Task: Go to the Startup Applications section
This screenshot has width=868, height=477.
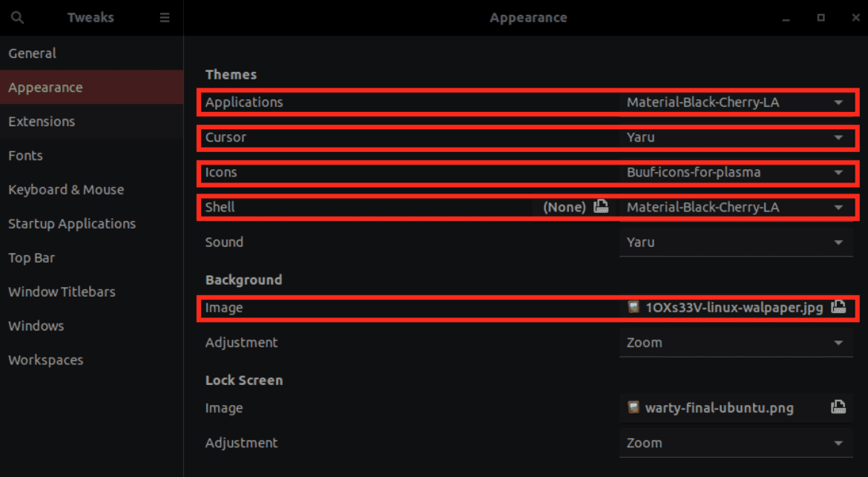Action: pos(72,223)
